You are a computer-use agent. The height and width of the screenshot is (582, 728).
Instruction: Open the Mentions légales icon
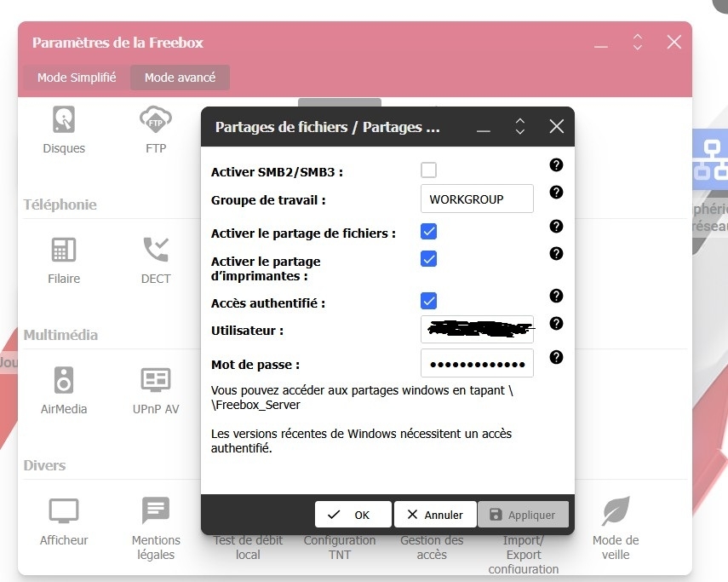156,511
